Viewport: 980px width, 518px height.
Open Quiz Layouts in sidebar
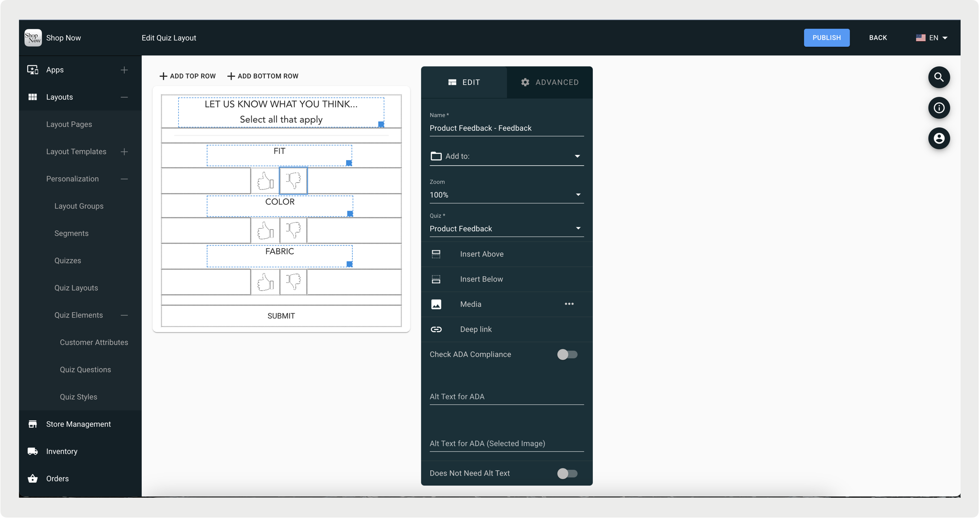tap(76, 288)
